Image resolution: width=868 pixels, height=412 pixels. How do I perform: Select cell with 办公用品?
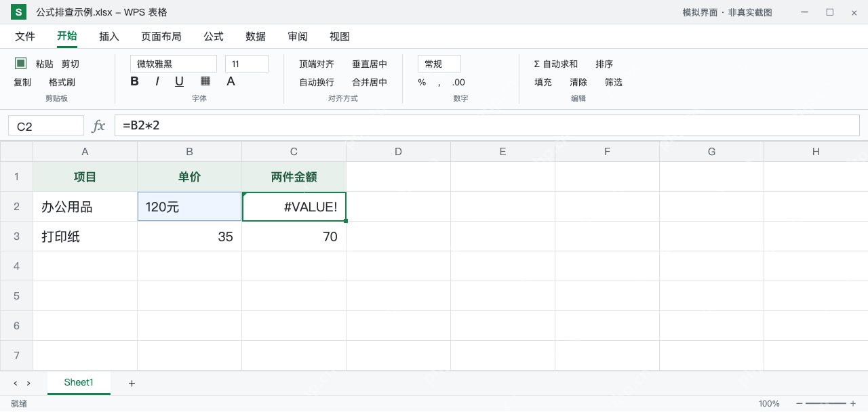pos(85,207)
